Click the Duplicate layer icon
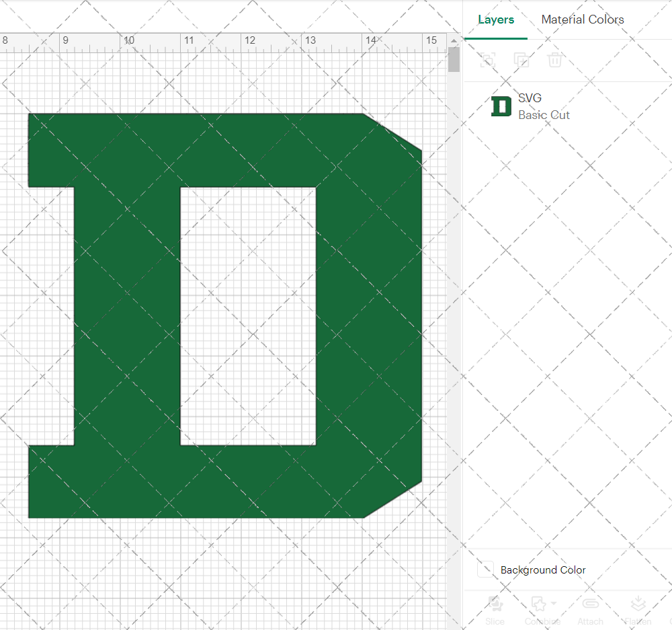672x630 pixels. pyautogui.click(x=521, y=60)
